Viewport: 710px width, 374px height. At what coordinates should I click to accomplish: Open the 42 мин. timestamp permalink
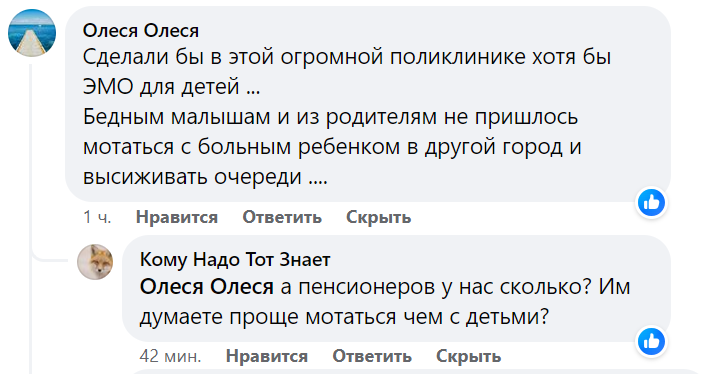point(170,356)
